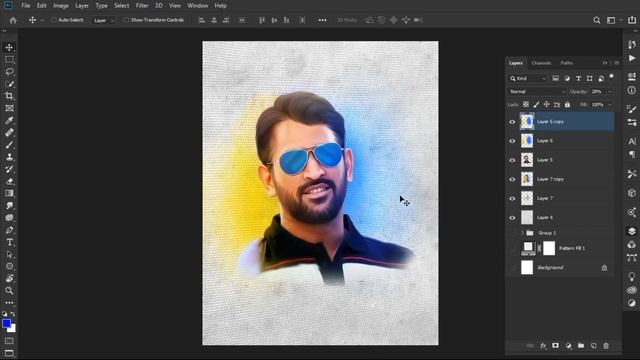Screen dimensions: 640x360
Task: Click the Opacity value field
Action: [597, 92]
